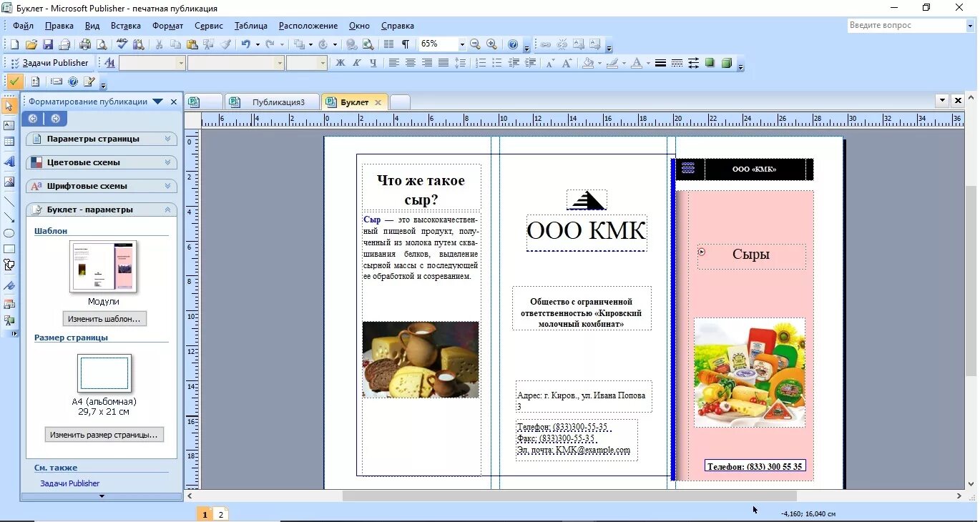980x522 pixels.
Task: Select the Rectangle drawing tool
Action: 9,249
